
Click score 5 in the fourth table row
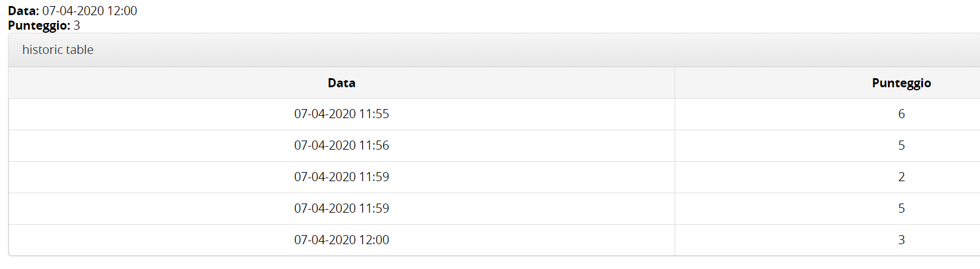point(901,208)
